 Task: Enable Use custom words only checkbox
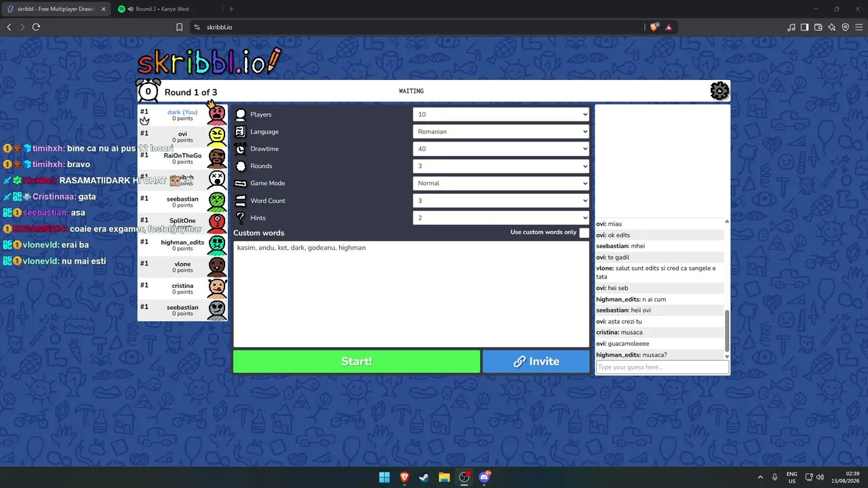pyautogui.click(x=584, y=232)
